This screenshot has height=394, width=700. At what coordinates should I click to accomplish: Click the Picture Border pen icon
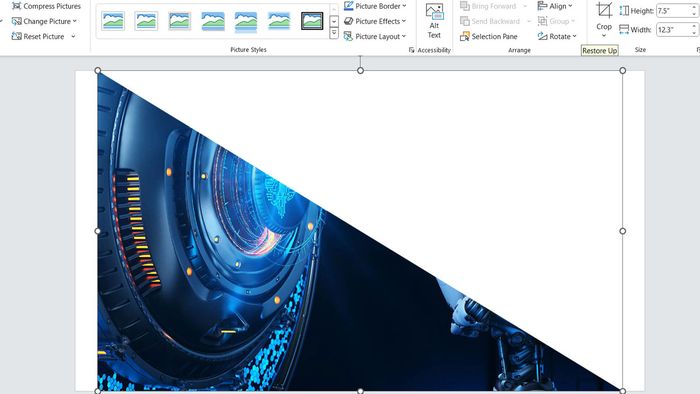pyautogui.click(x=349, y=6)
